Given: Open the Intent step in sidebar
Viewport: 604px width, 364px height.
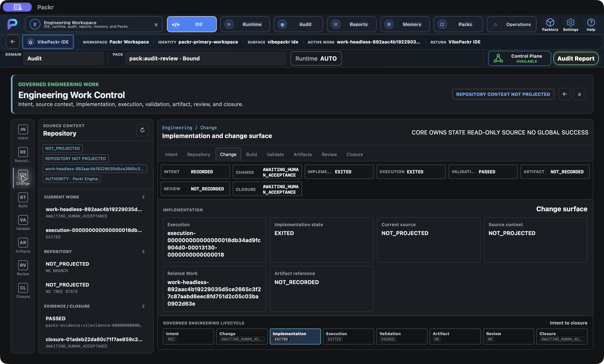Looking at the screenshot, I should pyautogui.click(x=23, y=132).
